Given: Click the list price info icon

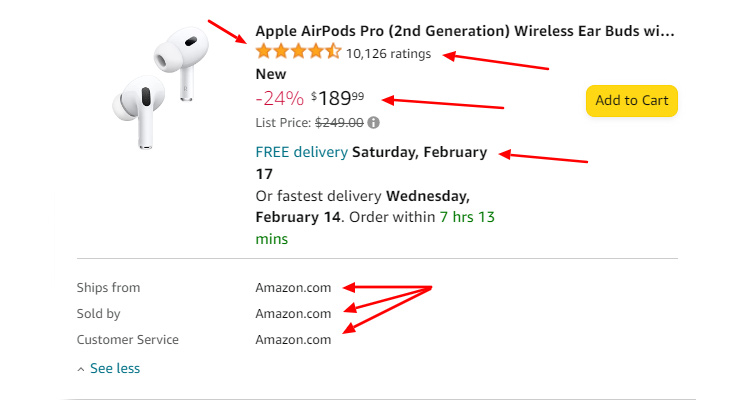Looking at the screenshot, I should coord(374,123).
